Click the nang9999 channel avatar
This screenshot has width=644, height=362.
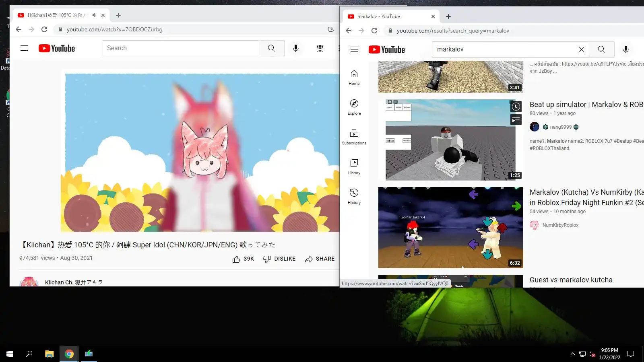coord(535,127)
